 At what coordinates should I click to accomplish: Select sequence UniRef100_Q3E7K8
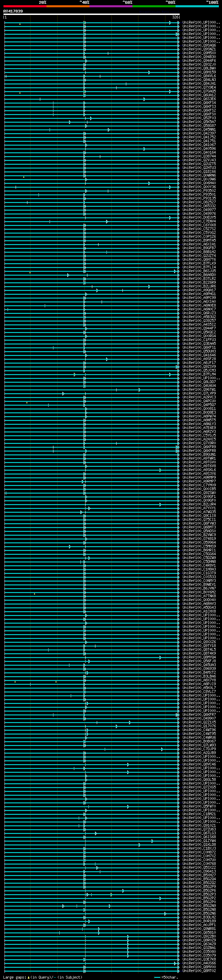point(199,959)
